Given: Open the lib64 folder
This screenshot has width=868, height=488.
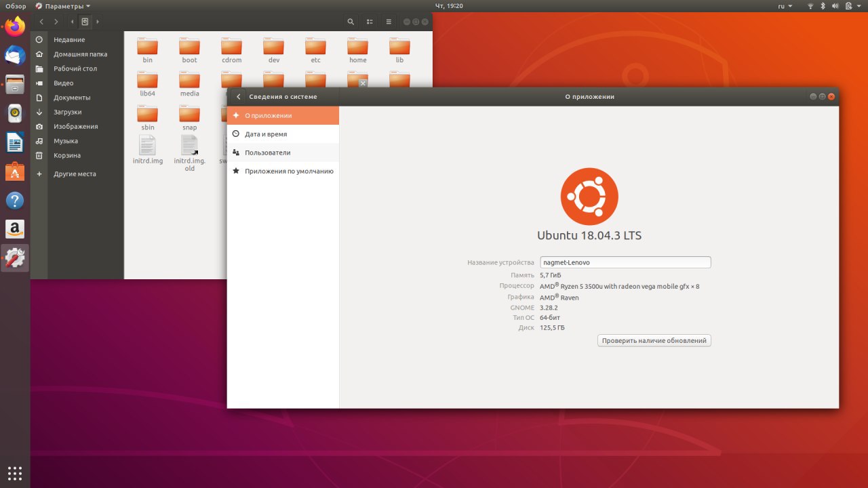Looking at the screenshot, I should (148, 84).
